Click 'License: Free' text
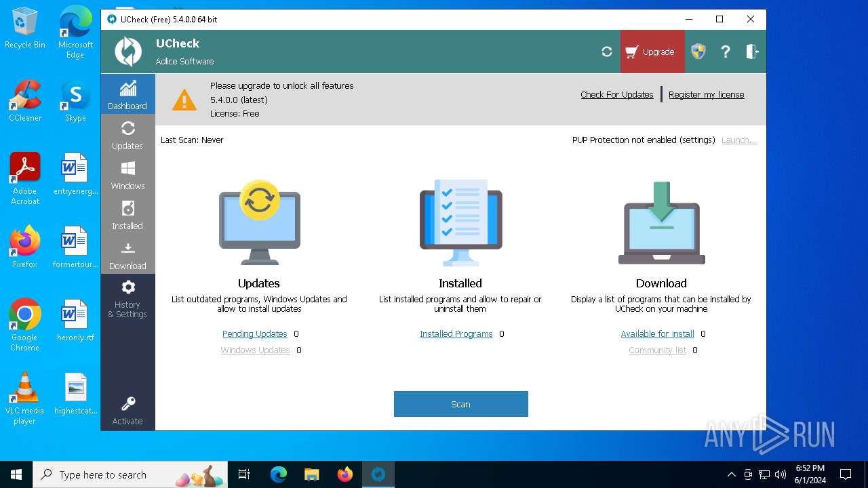 coord(235,114)
